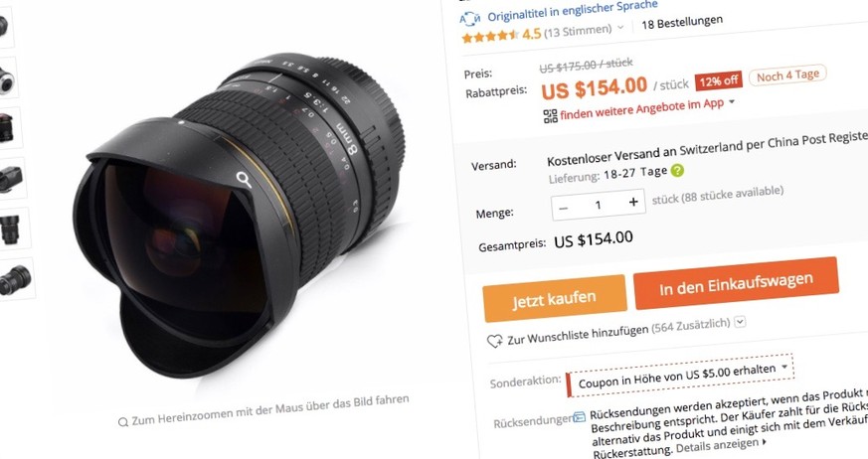
Task: Click the heart icon for the Wunschliste
Action: click(x=494, y=341)
